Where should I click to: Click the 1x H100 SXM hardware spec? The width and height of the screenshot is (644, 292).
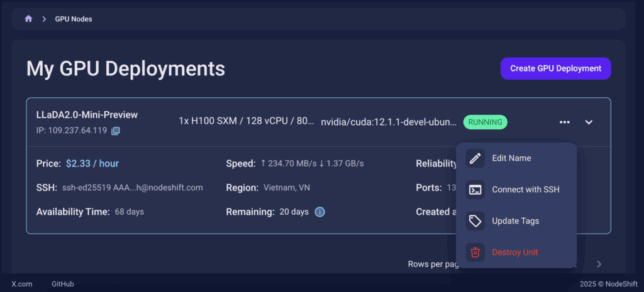246,122
